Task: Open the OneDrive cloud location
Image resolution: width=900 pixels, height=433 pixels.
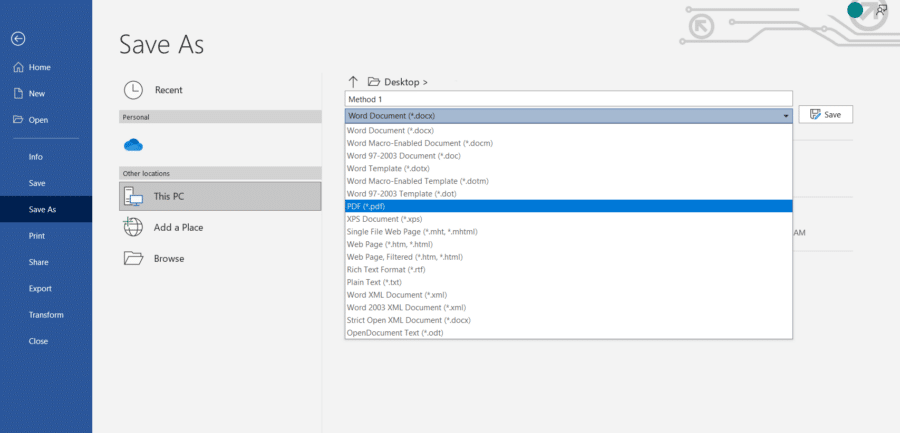Action: (133, 145)
